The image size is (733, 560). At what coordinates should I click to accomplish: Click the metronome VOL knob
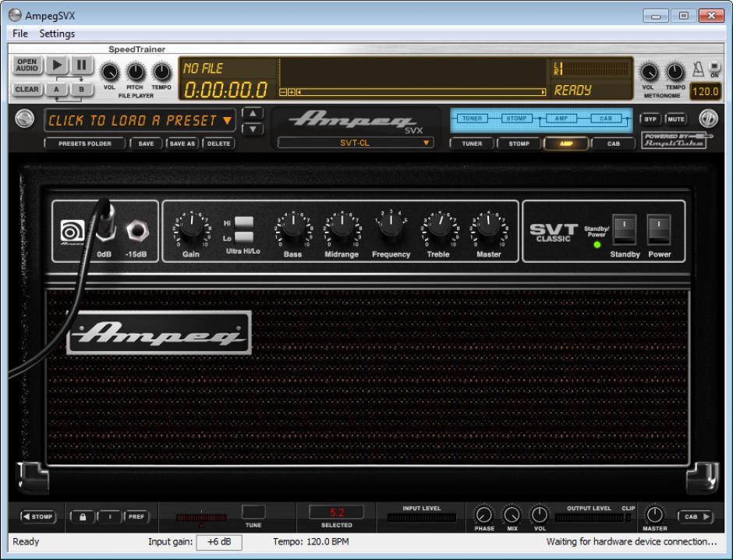[648, 72]
